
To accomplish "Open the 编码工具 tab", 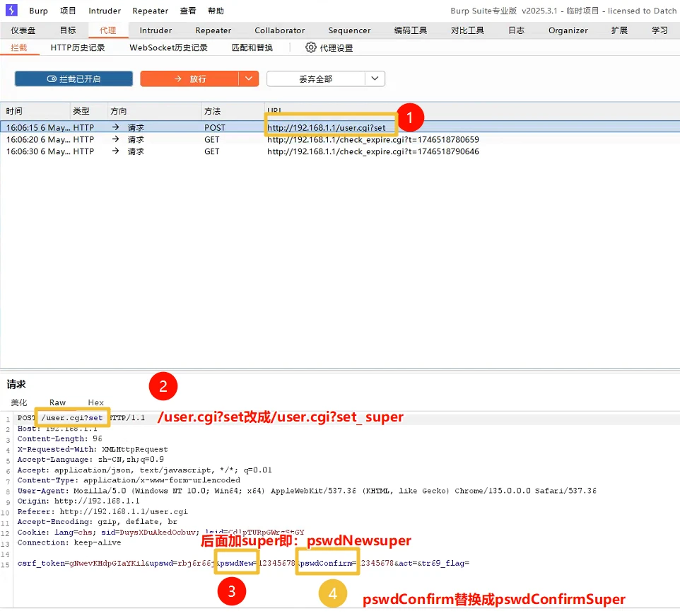I will pos(410,30).
